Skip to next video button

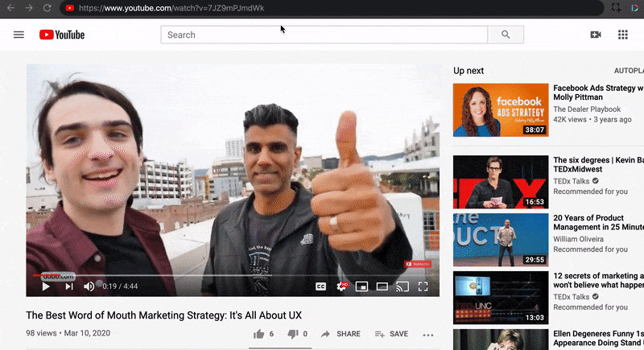pos(69,286)
